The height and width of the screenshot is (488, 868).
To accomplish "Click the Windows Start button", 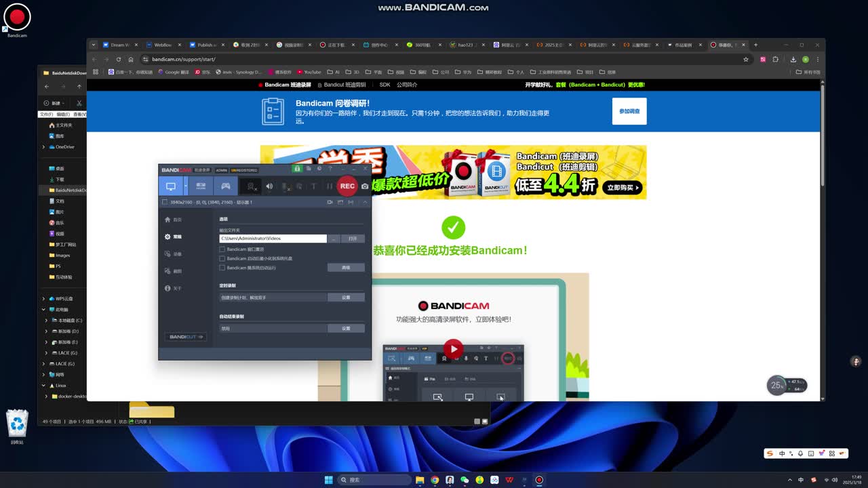I will click(329, 480).
